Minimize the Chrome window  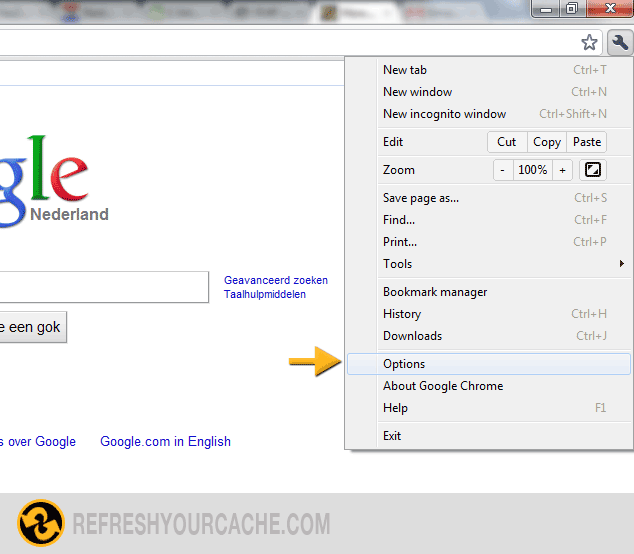coord(546,9)
